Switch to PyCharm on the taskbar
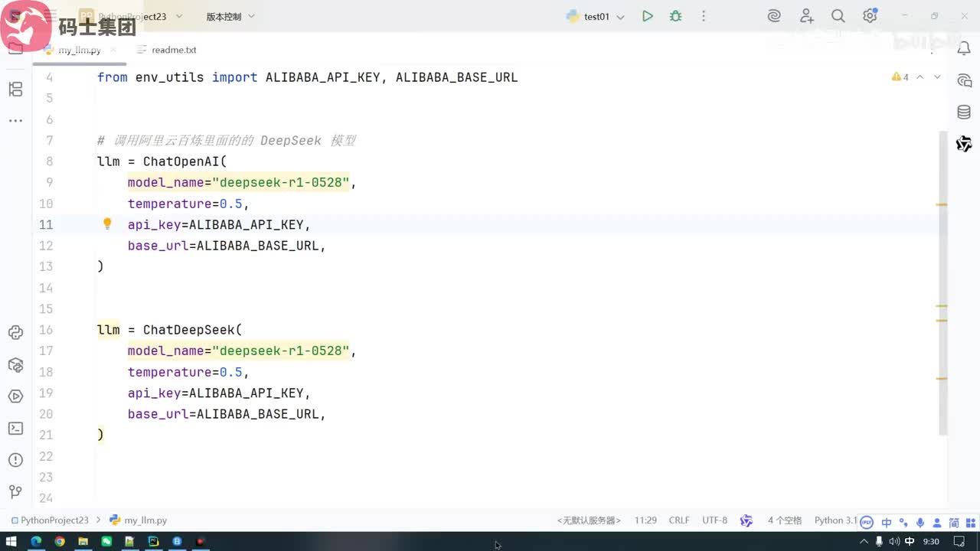Screen dimensions: 980x551 pyautogui.click(x=153, y=541)
